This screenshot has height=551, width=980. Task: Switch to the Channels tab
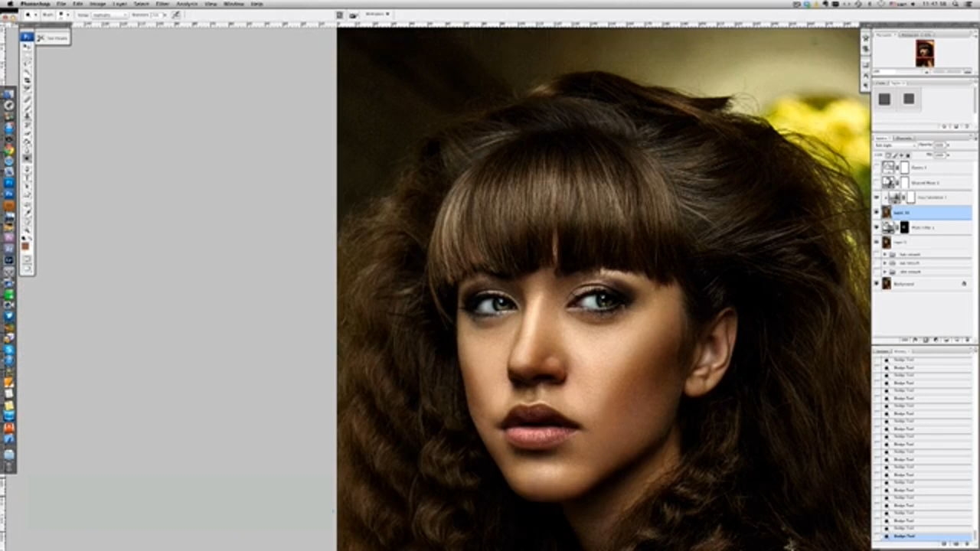(903, 138)
